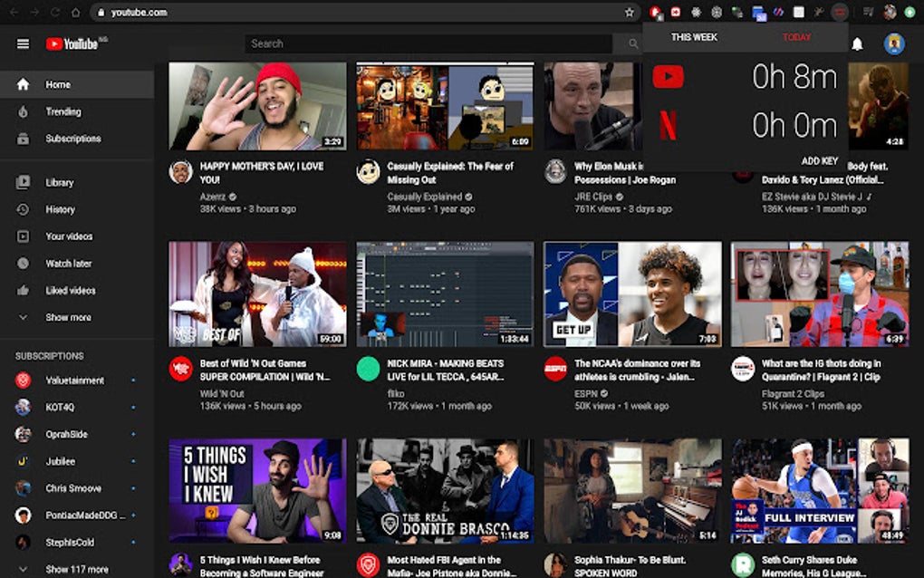The image size is (924, 578).
Task: Open the hamburger guide menu
Action: coord(22,43)
